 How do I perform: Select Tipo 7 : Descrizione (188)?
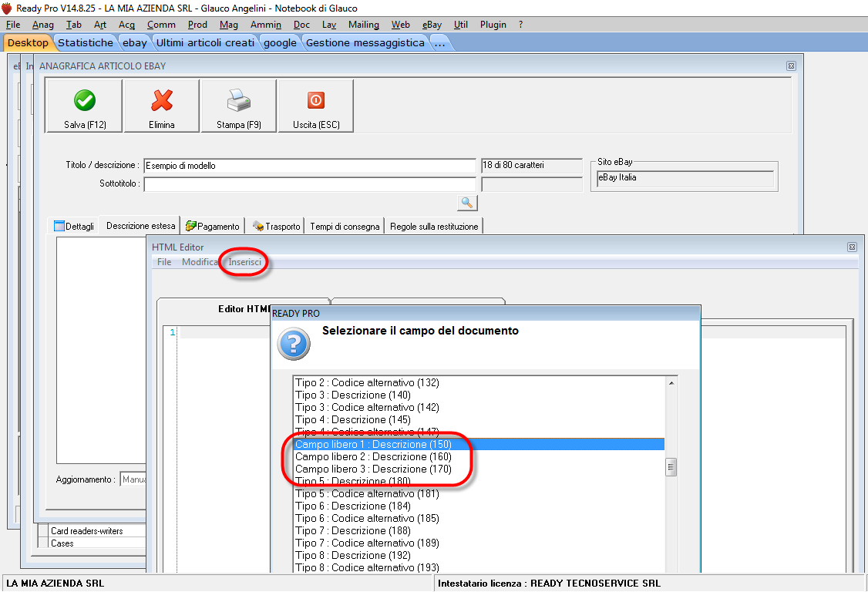pyautogui.click(x=479, y=530)
